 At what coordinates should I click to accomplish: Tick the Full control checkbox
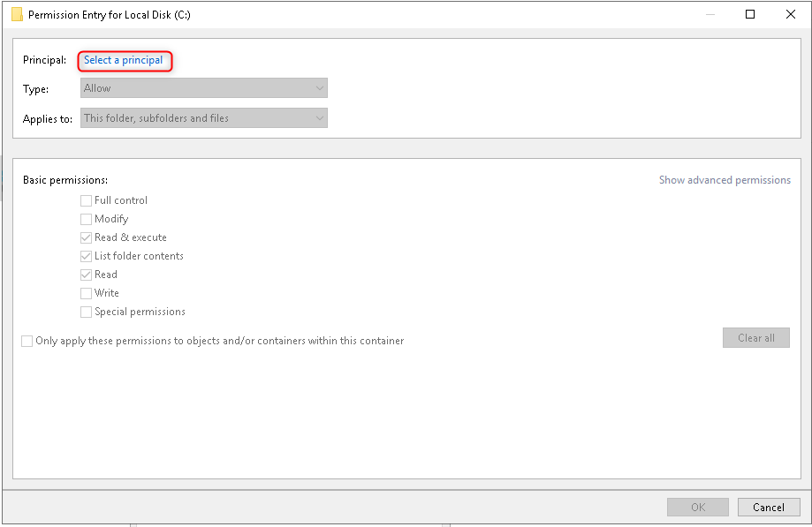(x=86, y=200)
